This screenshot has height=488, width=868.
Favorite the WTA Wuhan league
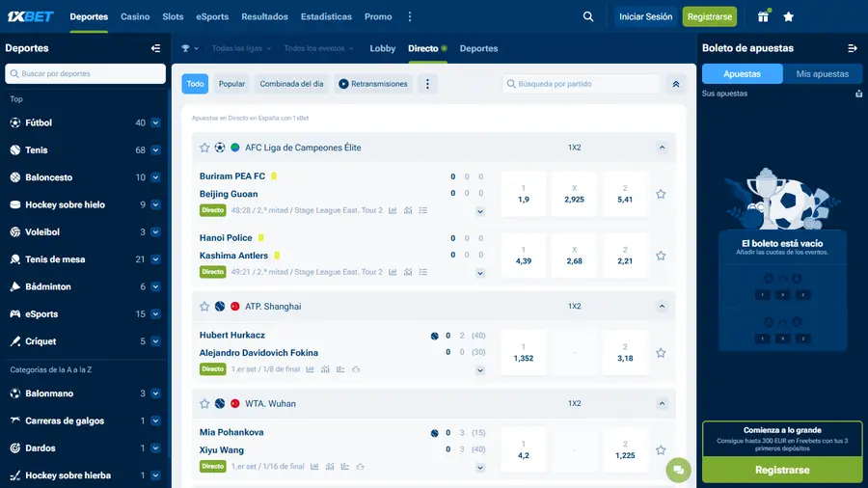(x=204, y=404)
